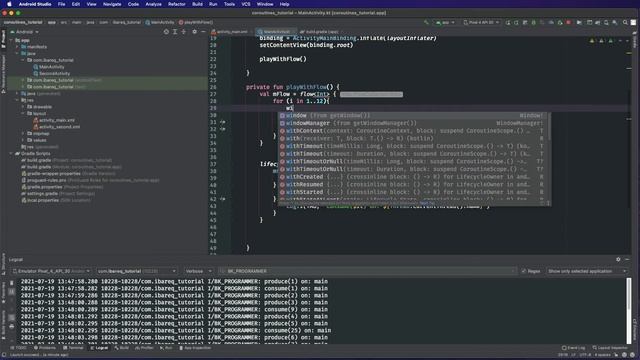Click the yellow warning indicator in editor
This screenshot has height=360, width=640.
click(592, 40)
